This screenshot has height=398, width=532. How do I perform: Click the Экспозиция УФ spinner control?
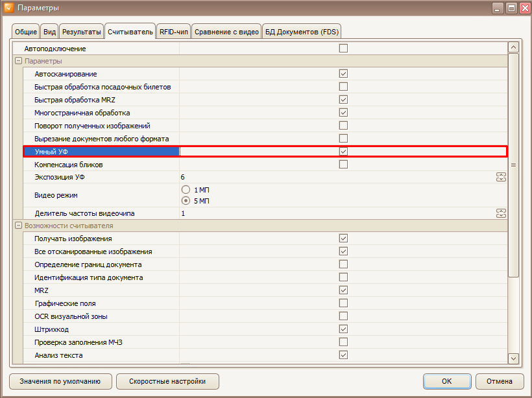pos(501,177)
